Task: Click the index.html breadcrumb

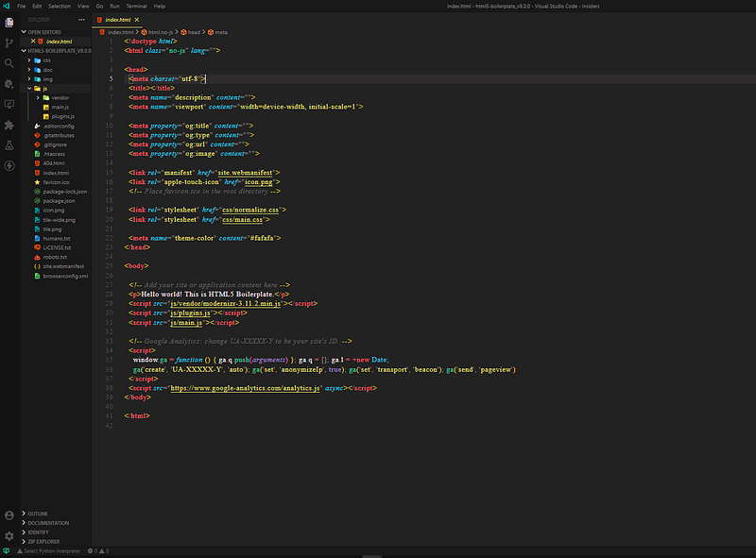Action: tap(116, 32)
